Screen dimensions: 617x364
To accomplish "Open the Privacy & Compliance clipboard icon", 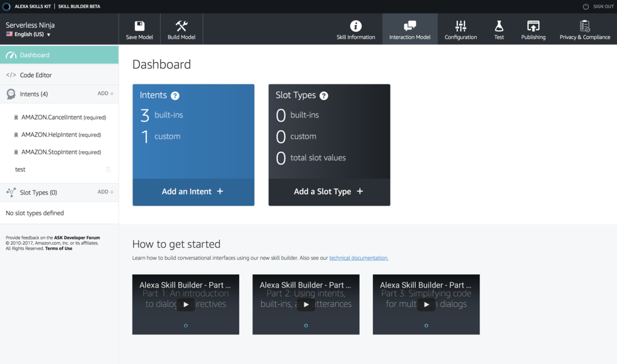I will [x=584, y=26].
